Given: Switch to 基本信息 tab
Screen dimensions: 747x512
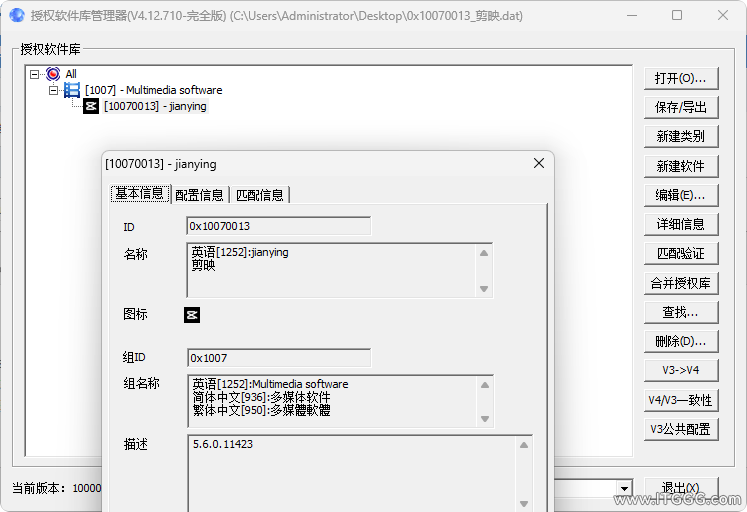Looking at the screenshot, I should 140,194.
